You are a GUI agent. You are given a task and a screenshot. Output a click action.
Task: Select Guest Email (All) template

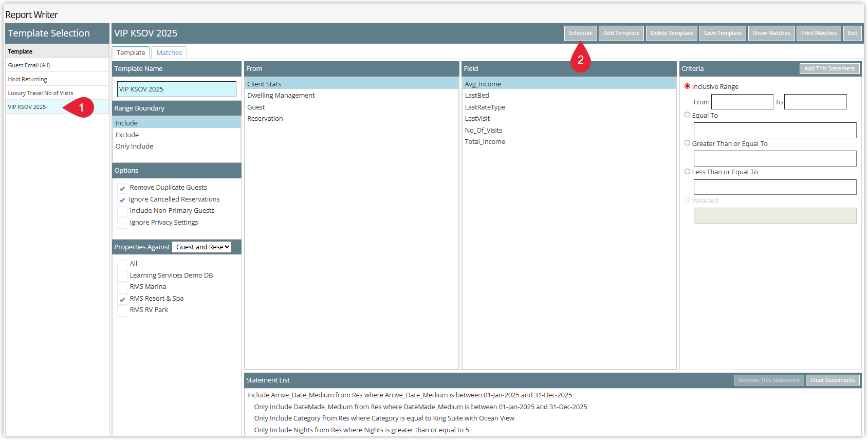[x=57, y=65]
